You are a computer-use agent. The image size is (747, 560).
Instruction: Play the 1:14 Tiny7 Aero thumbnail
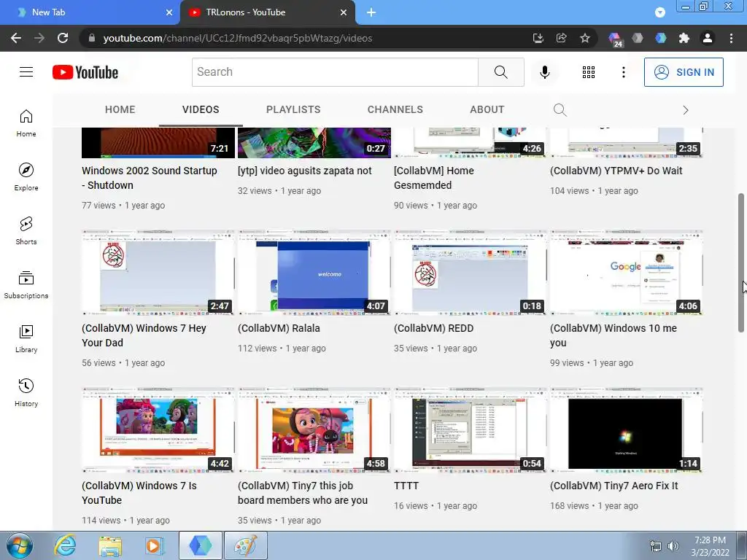[626, 430]
